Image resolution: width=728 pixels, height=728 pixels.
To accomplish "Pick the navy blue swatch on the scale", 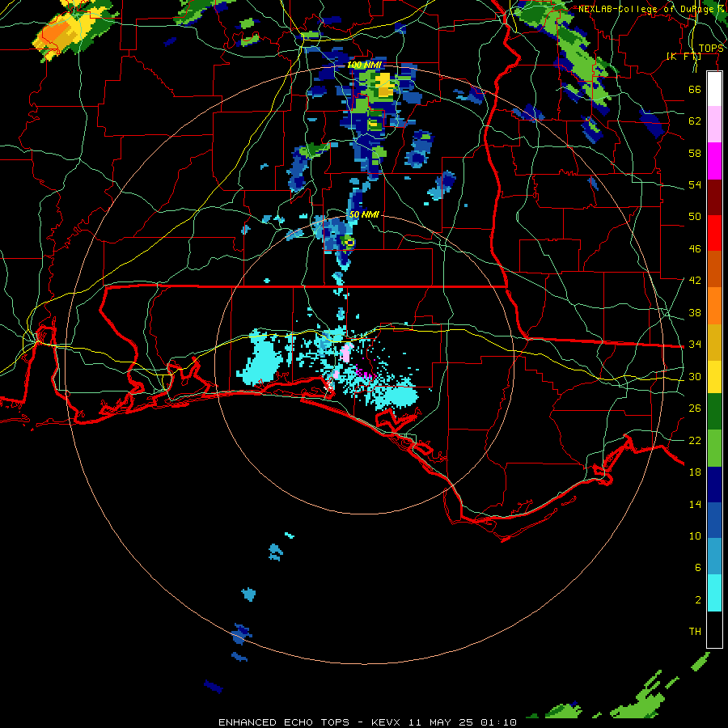I will click(x=714, y=485).
